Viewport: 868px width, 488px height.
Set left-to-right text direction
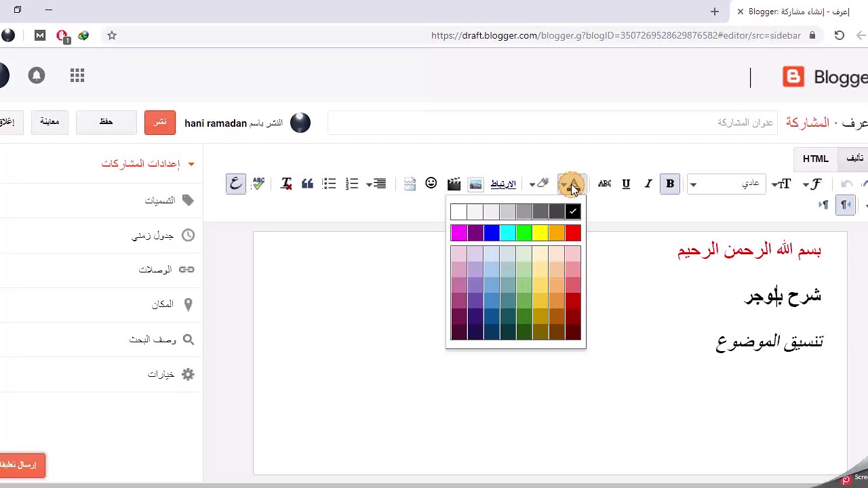point(824,205)
